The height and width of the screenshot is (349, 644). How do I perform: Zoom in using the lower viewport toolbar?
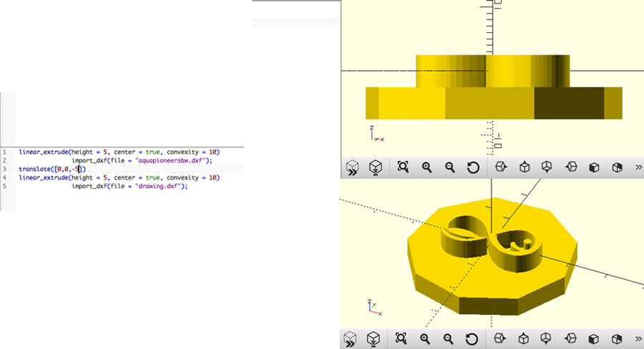425,339
